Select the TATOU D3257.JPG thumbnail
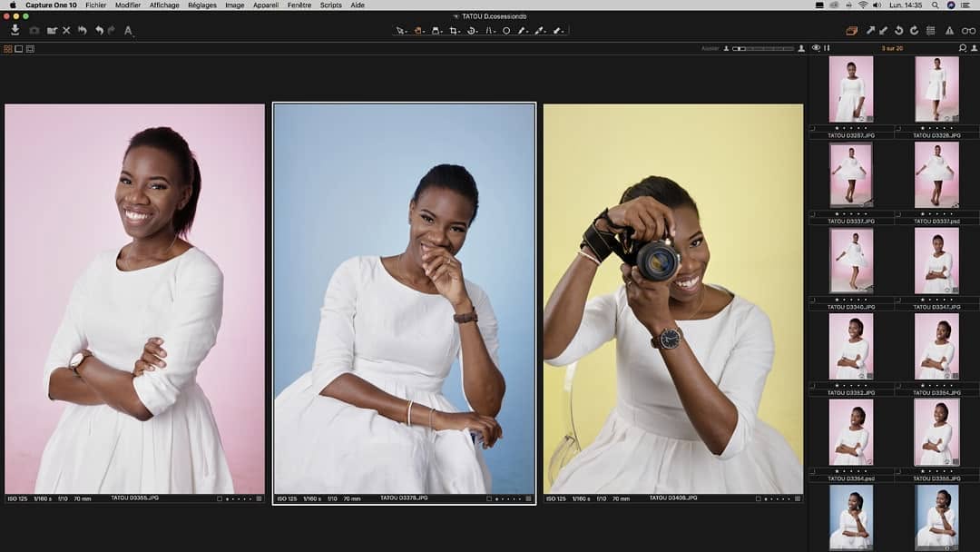Screen dimensions: 980x552 [850, 89]
